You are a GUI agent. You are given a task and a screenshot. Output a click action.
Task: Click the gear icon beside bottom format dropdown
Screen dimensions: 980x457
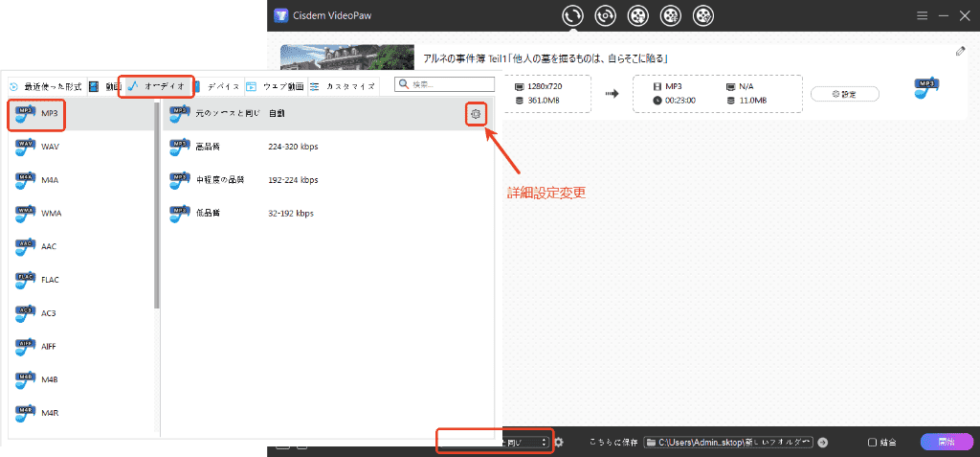559,442
